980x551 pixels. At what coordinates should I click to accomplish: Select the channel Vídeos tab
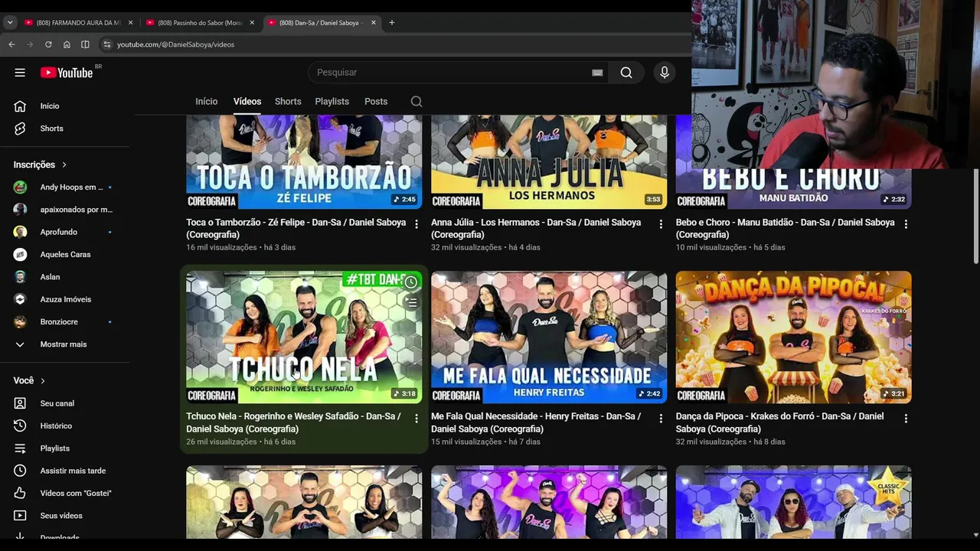click(247, 102)
